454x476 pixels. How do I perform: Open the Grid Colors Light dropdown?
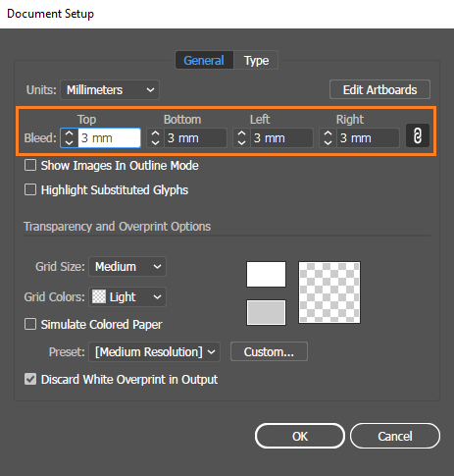pos(127,296)
